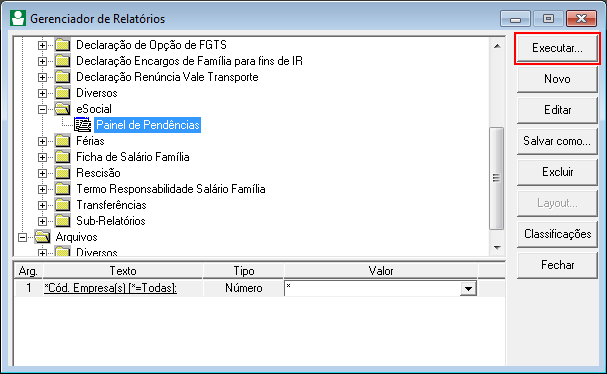Open Classificações
This screenshot has height=374, width=607.
(557, 234)
